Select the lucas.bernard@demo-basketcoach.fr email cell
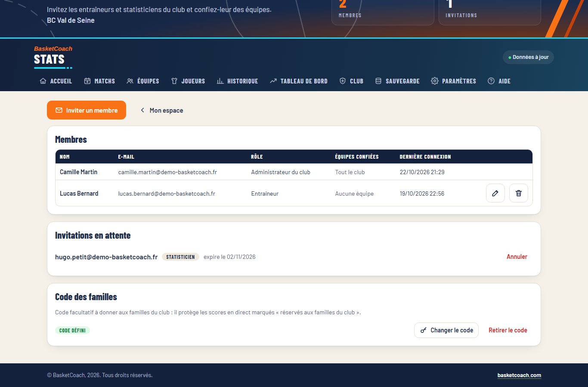Image resolution: width=588 pixels, height=387 pixels. point(167,193)
